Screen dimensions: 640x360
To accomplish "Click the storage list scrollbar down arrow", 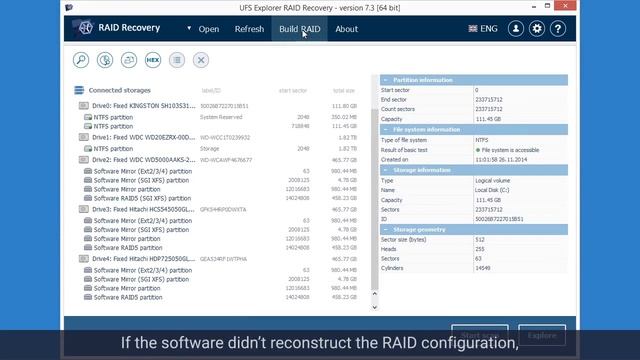I will coord(375,307).
